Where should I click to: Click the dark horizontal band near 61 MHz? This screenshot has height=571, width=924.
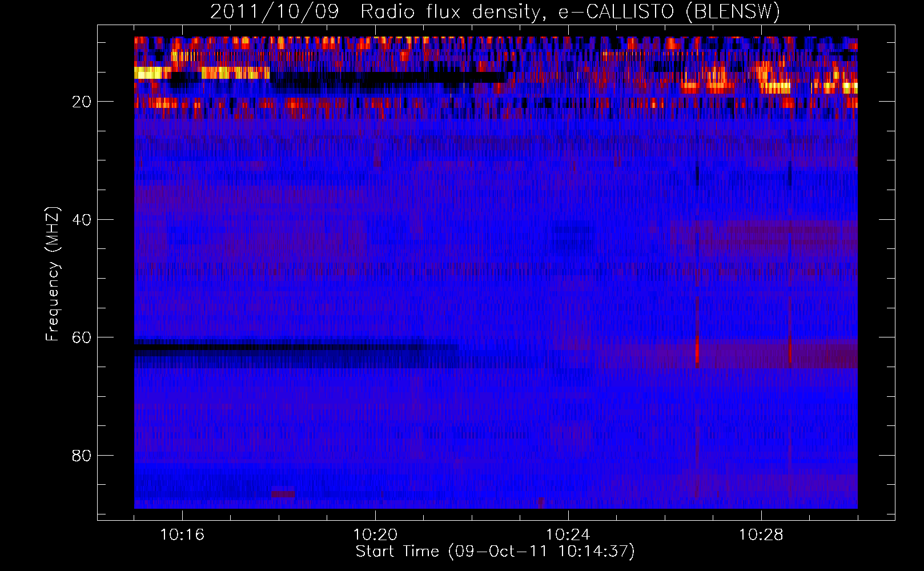pos(296,347)
